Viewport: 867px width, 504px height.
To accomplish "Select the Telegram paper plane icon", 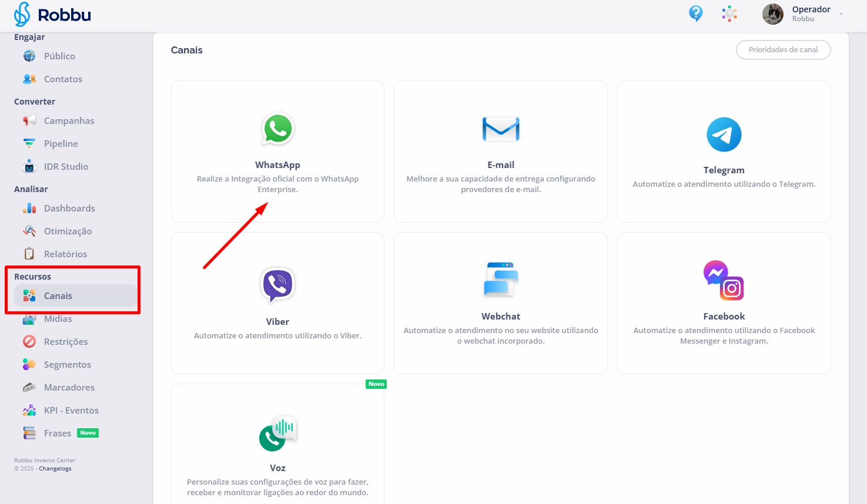I will [724, 135].
